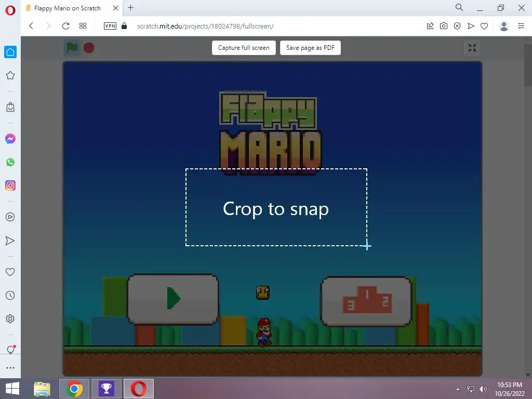
Task: Close the Flappy Mario tab
Action: [115, 8]
